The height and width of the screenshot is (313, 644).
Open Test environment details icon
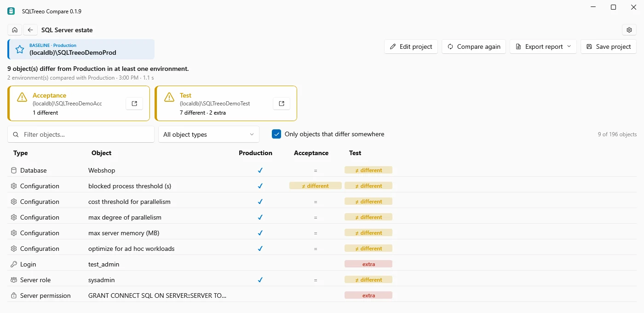[282, 104]
